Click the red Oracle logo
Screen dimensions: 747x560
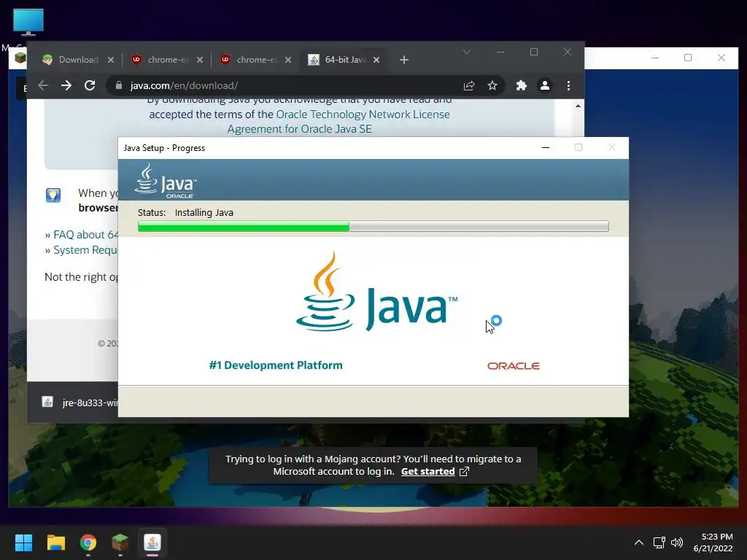513,366
